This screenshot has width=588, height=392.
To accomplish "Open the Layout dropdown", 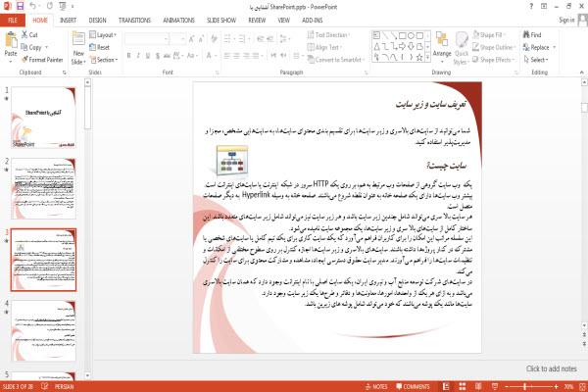I will click(x=103, y=35).
